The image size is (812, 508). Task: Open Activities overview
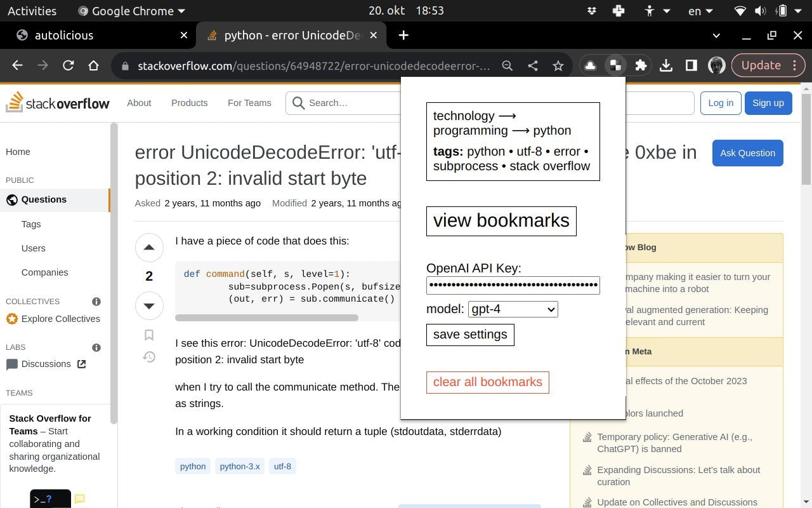(x=32, y=11)
